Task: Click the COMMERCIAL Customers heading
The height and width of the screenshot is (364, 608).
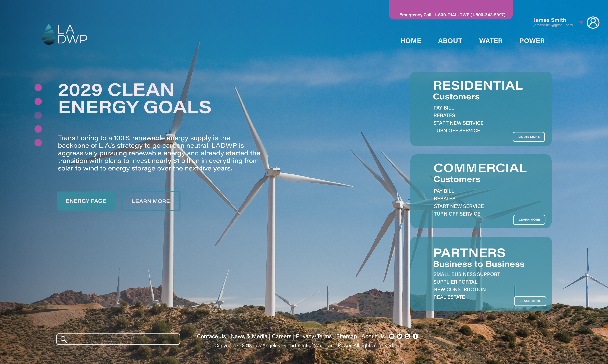Action: (x=480, y=173)
